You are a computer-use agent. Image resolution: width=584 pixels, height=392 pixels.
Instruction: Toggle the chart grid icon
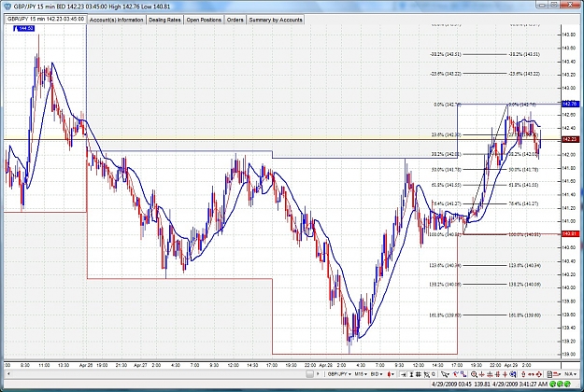(x=419, y=374)
